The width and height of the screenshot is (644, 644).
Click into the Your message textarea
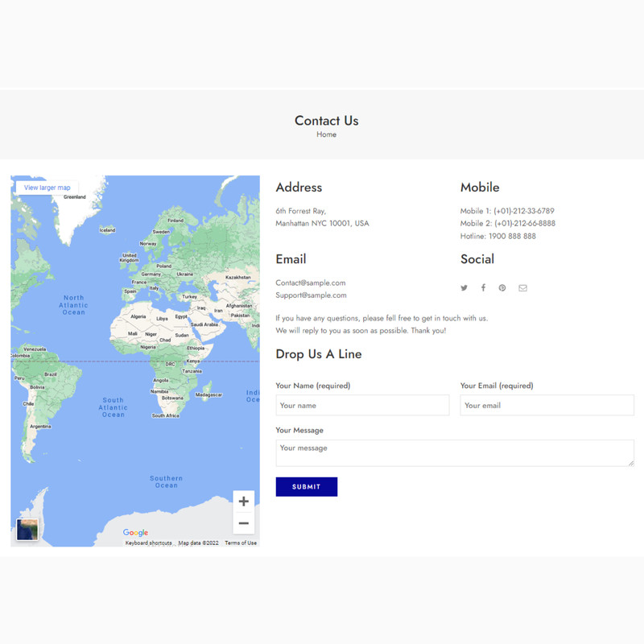point(455,453)
